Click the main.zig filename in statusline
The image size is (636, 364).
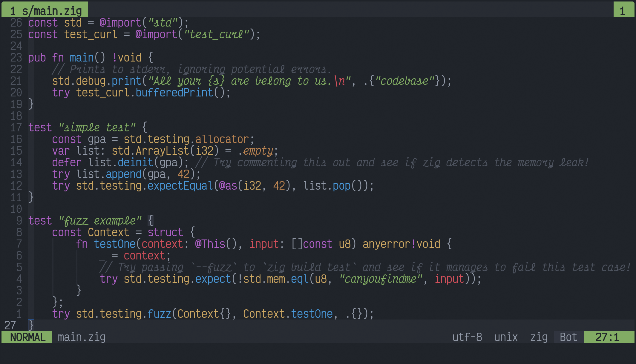coord(82,337)
